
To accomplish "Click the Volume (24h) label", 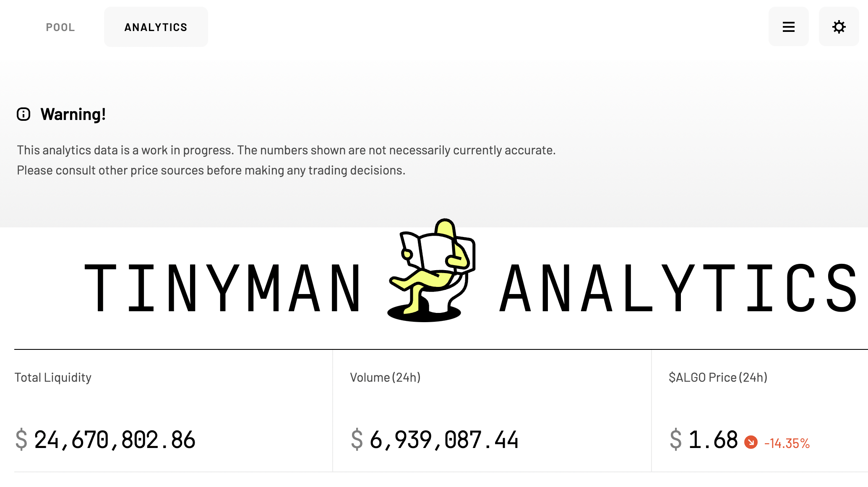I will [386, 377].
